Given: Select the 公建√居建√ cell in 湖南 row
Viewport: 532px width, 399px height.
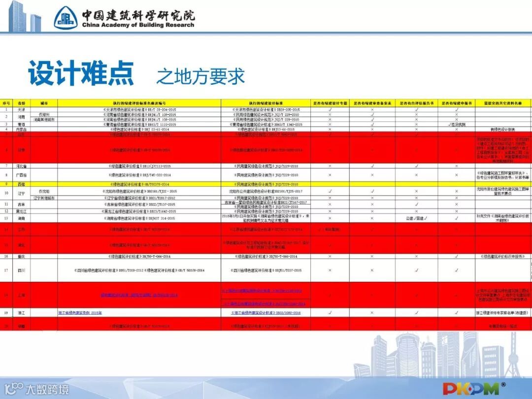Looking at the screenshot, I should [416, 218].
